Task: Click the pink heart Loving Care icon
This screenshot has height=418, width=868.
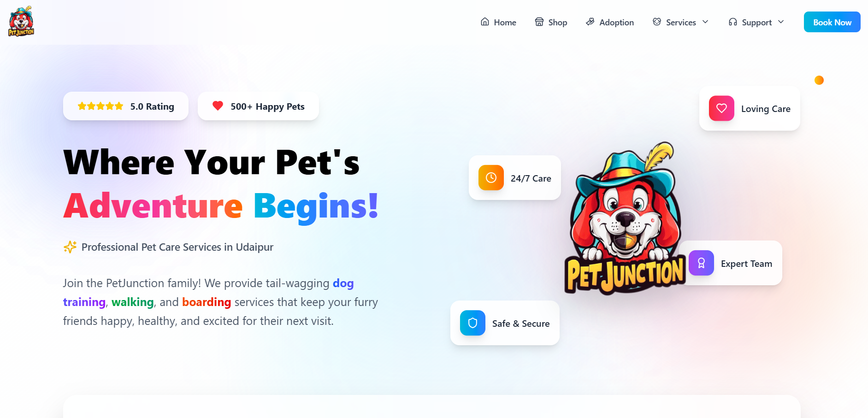Action: click(721, 108)
